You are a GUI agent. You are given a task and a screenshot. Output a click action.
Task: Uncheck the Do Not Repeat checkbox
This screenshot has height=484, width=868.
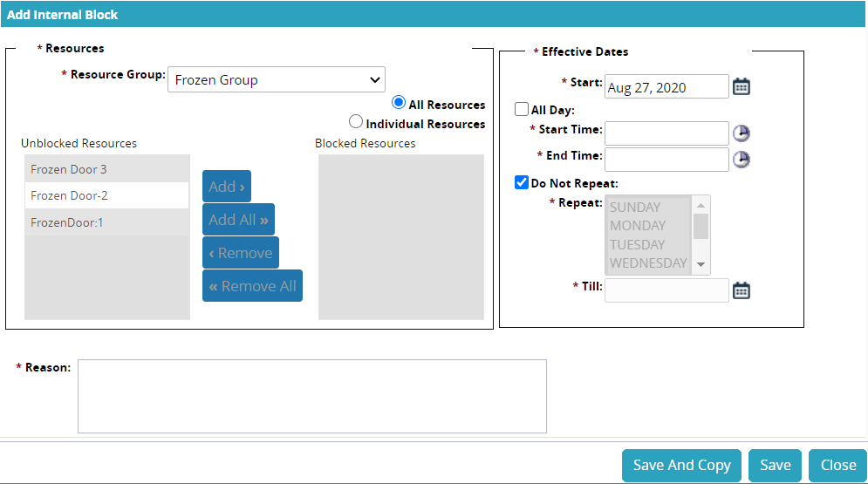[522, 183]
